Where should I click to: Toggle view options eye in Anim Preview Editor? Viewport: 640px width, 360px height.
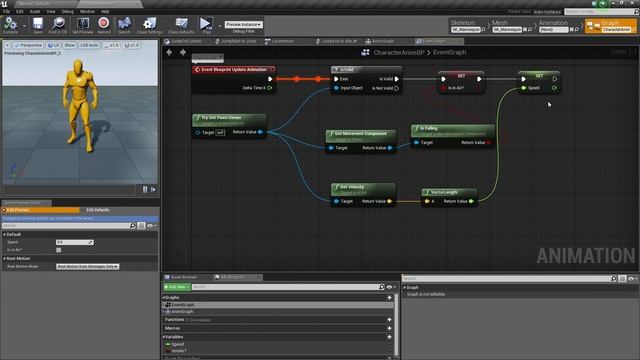[x=151, y=226]
